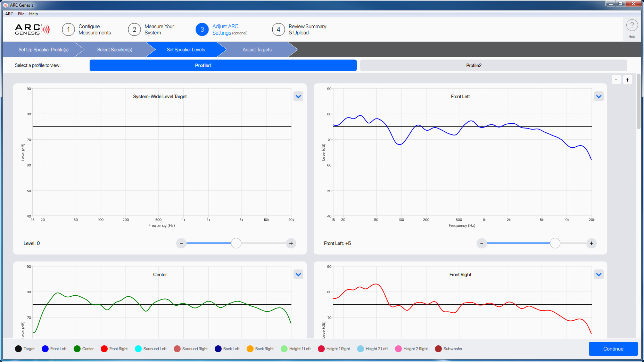Zoom in graphs with the plus button
The image size is (644, 362).
tap(627, 80)
